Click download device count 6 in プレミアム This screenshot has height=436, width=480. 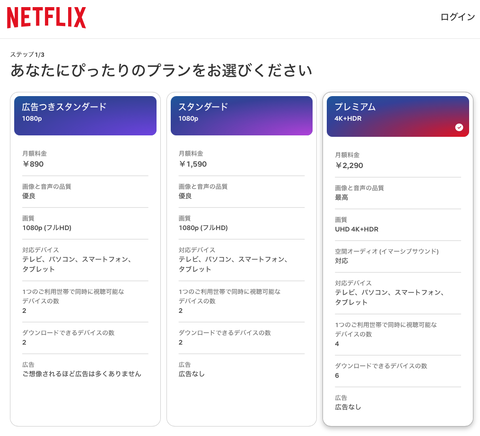[337, 375]
